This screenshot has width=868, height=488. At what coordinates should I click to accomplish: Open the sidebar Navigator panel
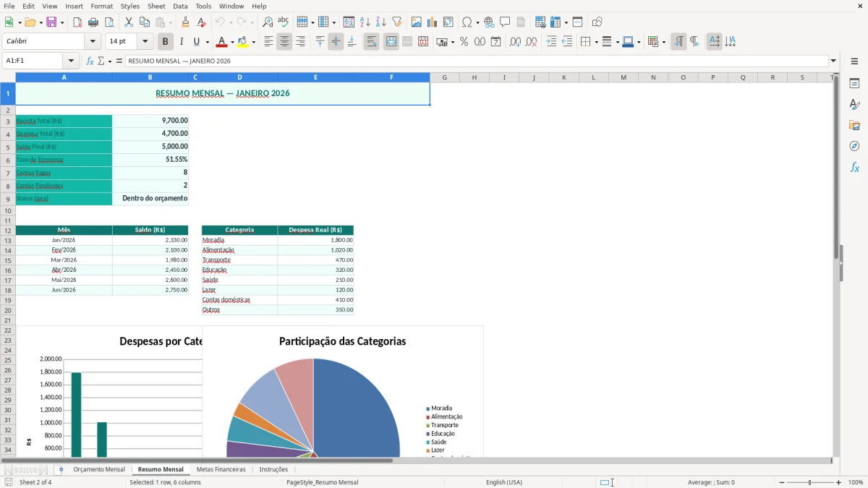854,146
